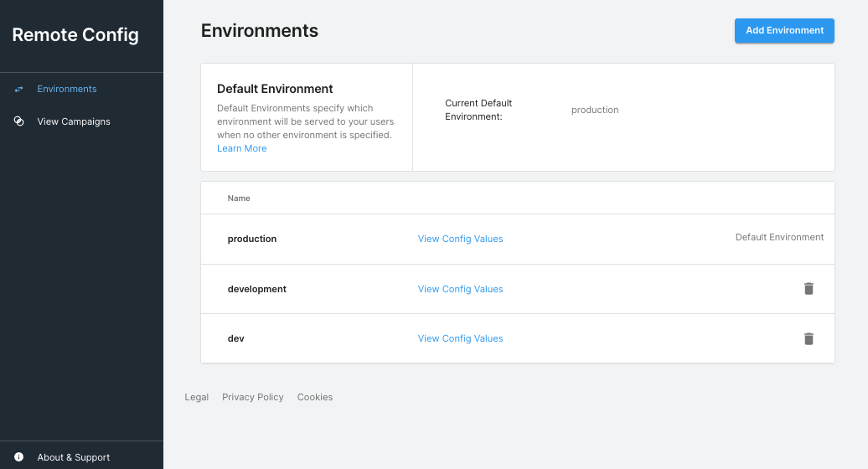The image size is (868, 469).
Task: Delete the dev environment via trash icon
Action: tap(809, 338)
